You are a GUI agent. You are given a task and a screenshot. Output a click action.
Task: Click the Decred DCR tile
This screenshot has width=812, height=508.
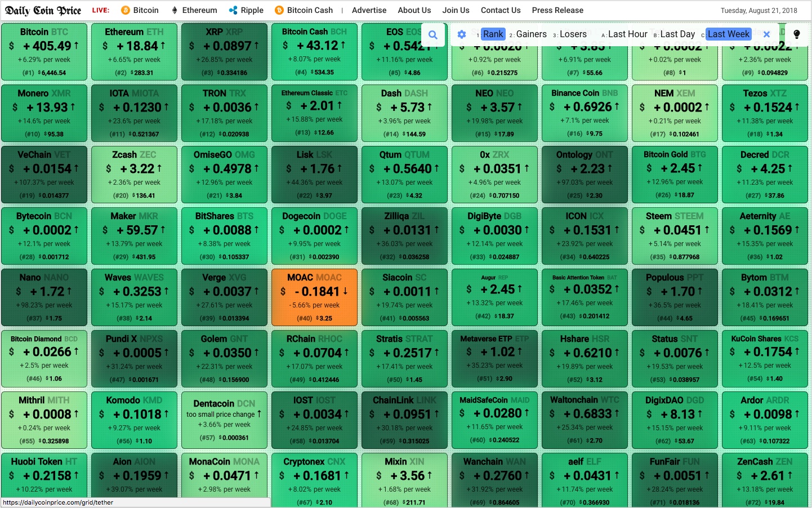[765, 175]
